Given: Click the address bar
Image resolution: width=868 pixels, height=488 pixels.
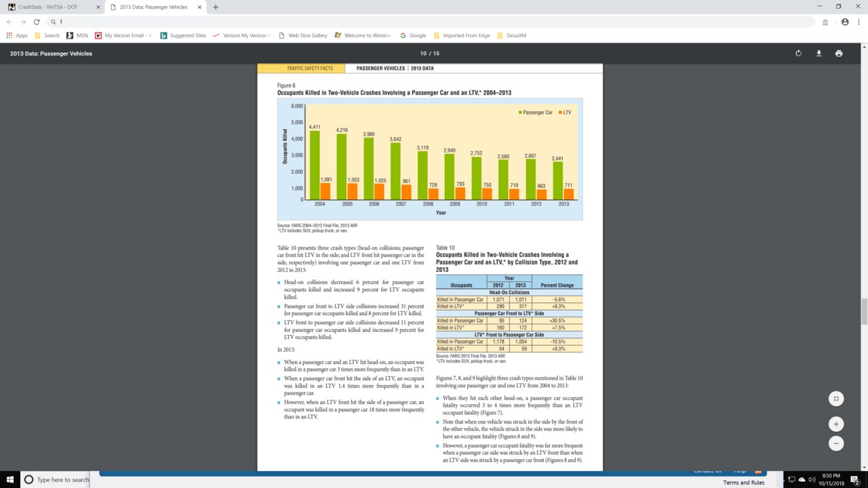Looking at the screenshot, I should 431,22.
